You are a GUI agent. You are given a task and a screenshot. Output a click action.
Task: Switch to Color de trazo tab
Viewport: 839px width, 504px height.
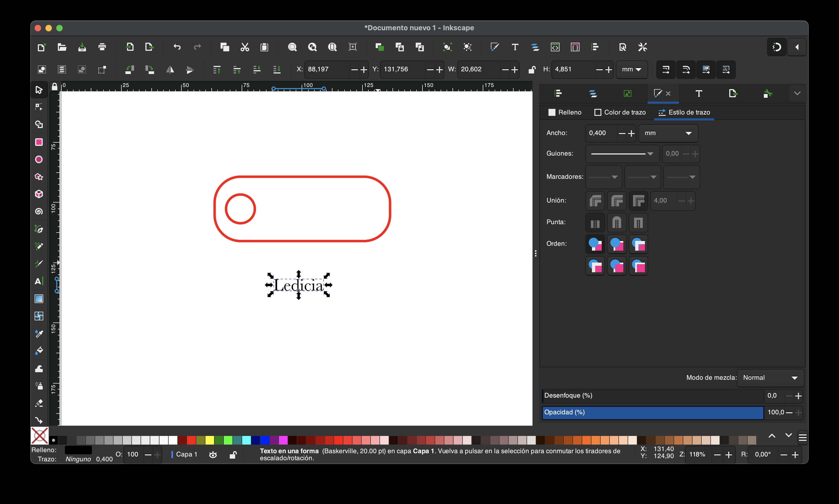620,112
